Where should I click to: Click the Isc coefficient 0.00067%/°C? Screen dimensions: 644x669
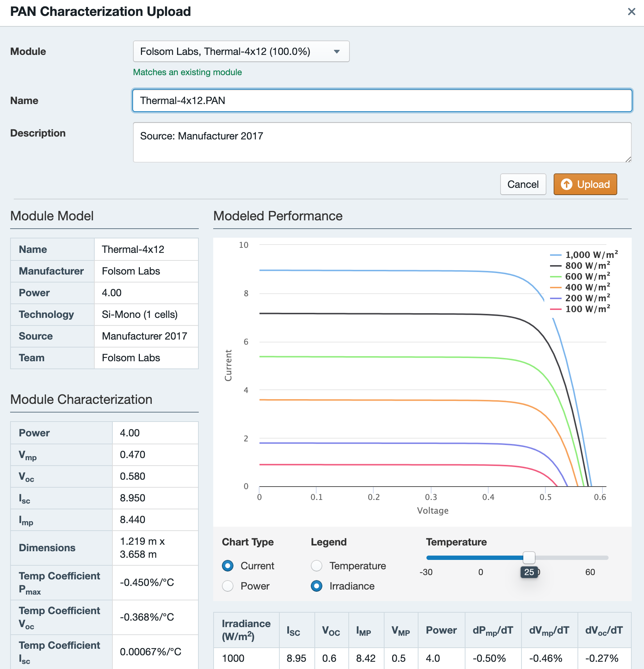pos(155,652)
